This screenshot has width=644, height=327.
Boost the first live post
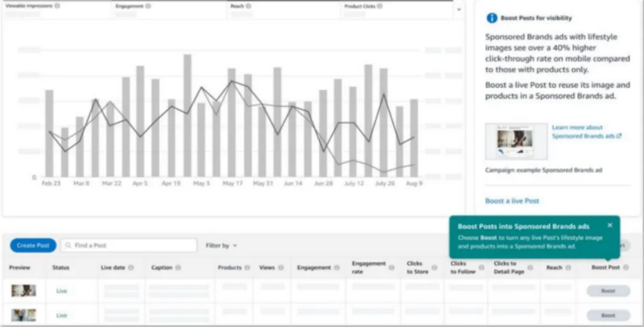pyautogui.click(x=608, y=291)
